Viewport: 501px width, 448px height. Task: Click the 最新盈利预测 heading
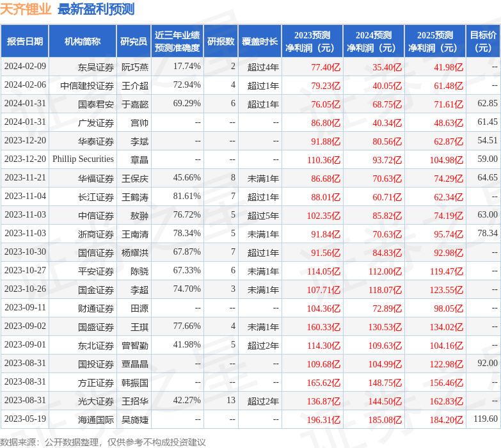(96, 9)
